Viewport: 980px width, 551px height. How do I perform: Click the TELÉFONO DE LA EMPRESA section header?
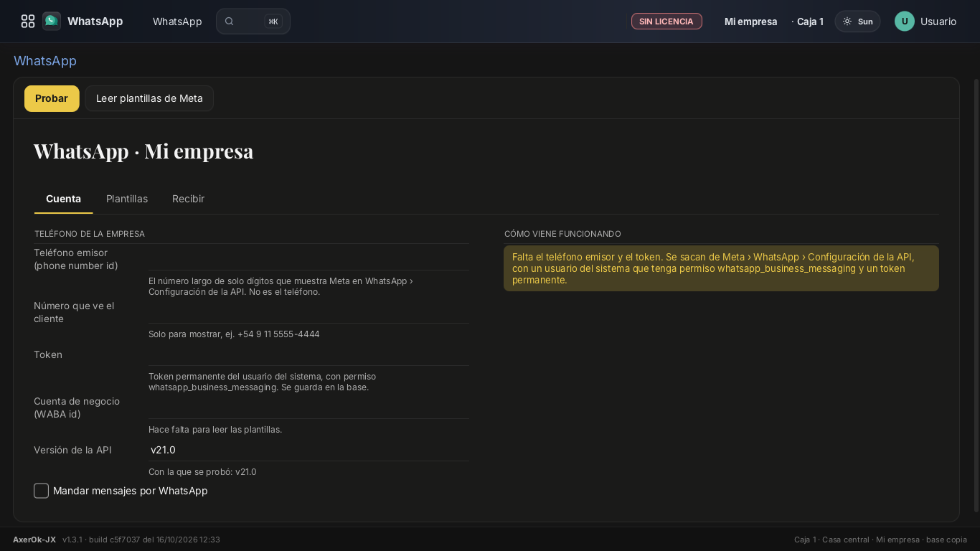90,234
